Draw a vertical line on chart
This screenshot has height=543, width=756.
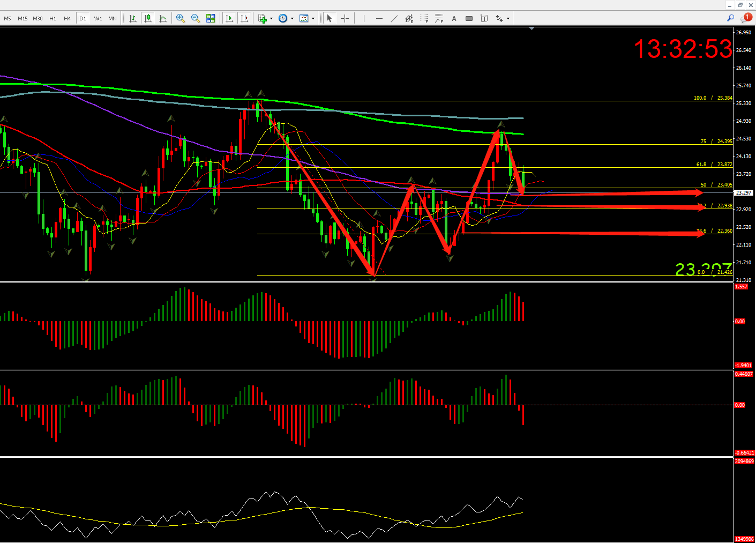click(x=364, y=18)
